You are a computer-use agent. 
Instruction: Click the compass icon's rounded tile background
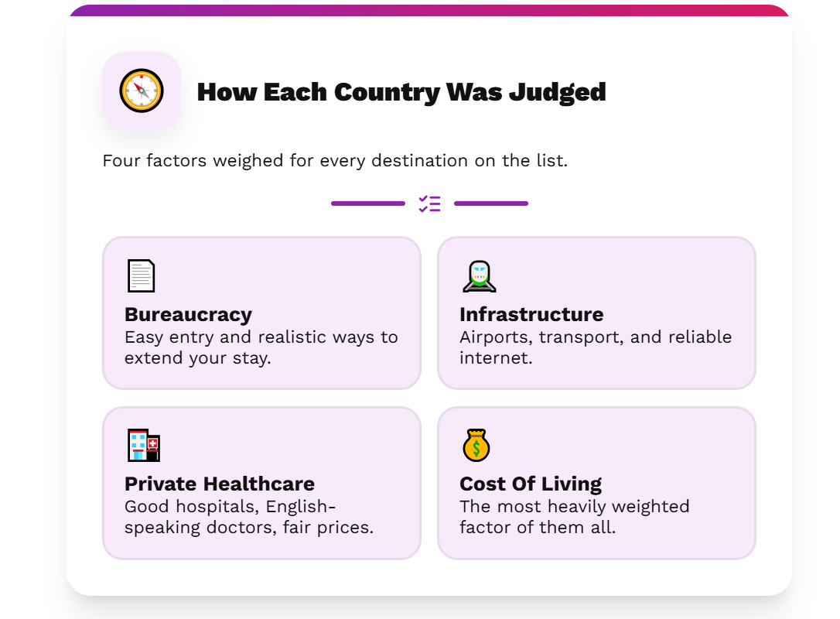click(142, 91)
